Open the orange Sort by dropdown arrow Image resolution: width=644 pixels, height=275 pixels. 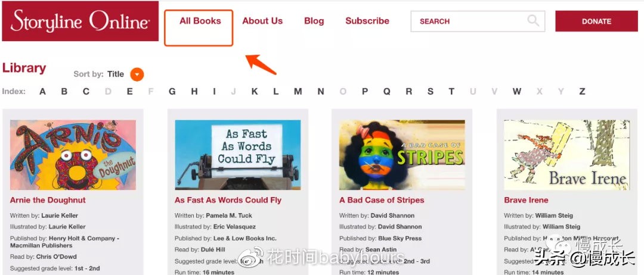[137, 74]
